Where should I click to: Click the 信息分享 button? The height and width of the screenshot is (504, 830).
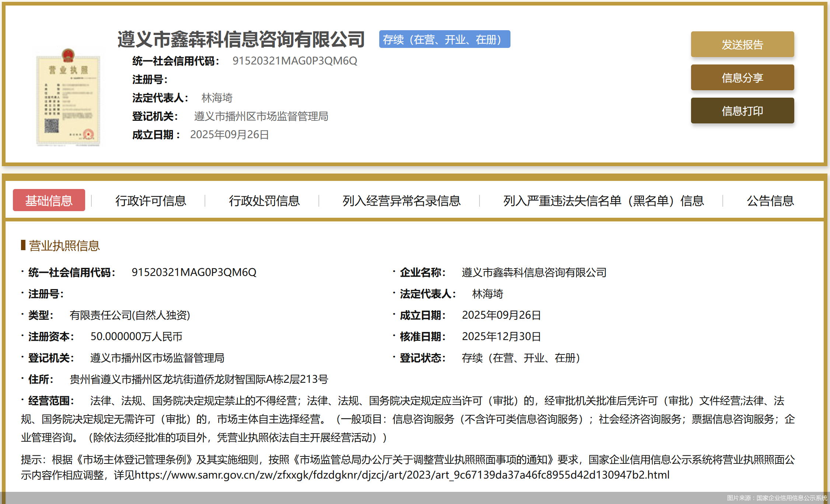click(x=742, y=77)
